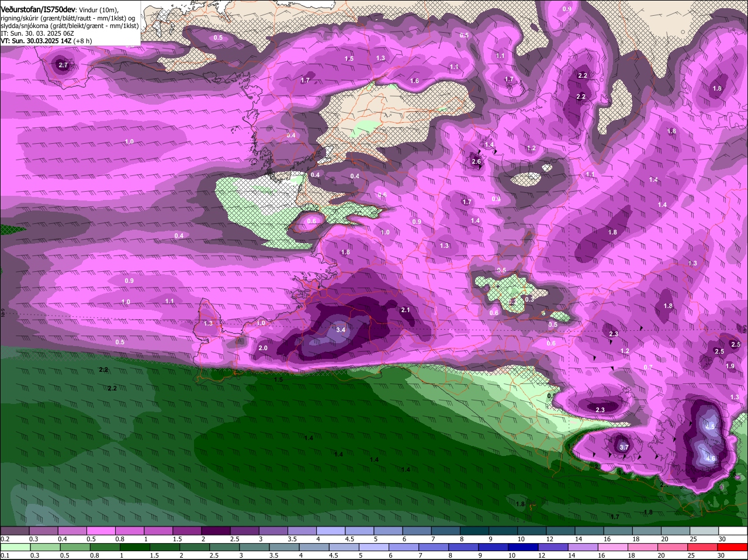Image resolution: width=748 pixels, height=560 pixels.
Task: Pick the snow-scale swatch above label 0.2
Action: click(x=15, y=531)
